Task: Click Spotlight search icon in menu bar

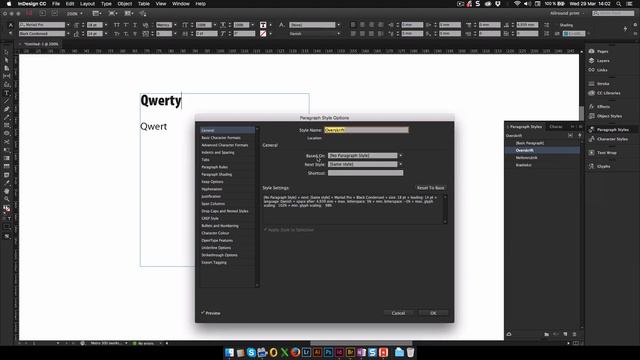Action: (x=619, y=4)
